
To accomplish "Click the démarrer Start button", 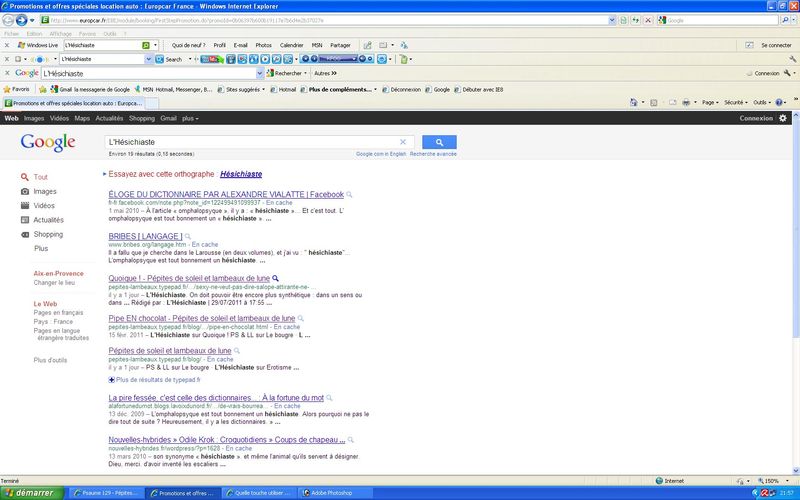I will tap(32, 493).
